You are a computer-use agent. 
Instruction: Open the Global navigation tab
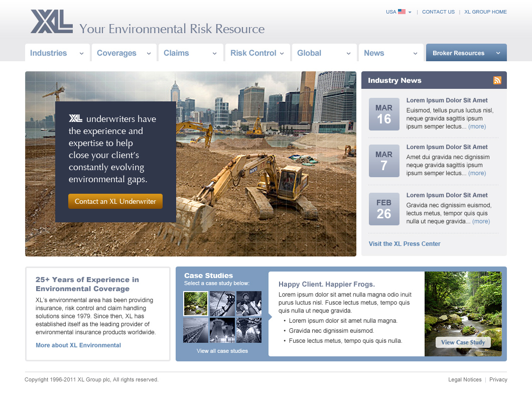click(x=325, y=53)
